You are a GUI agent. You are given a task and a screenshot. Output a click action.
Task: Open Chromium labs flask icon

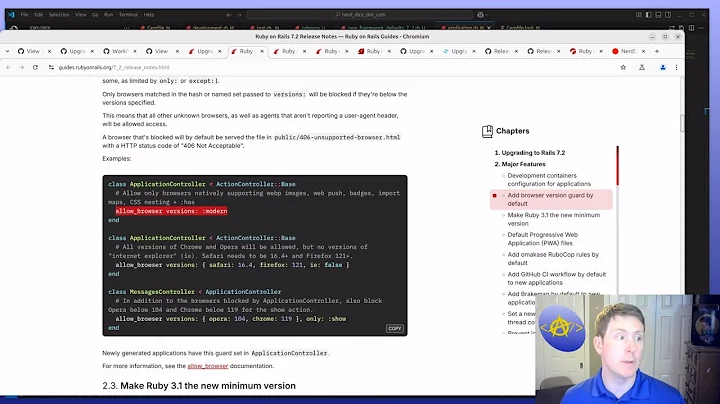pos(642,67)
